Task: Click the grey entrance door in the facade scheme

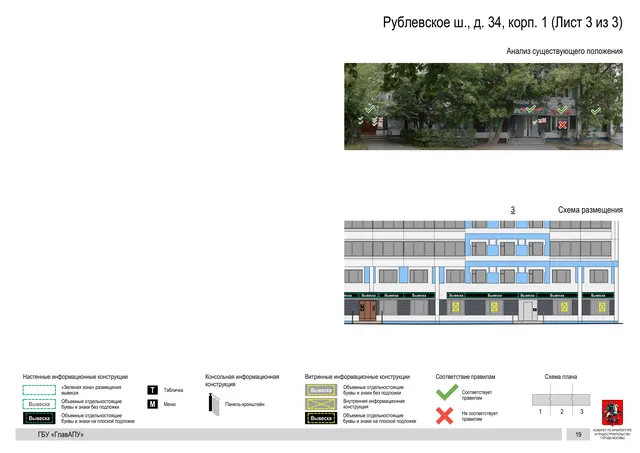Action: click(x=528, y=311)
